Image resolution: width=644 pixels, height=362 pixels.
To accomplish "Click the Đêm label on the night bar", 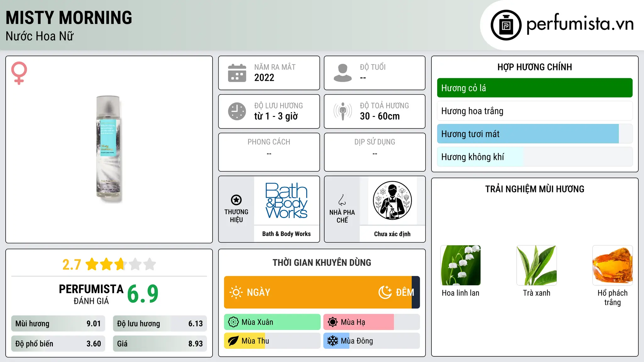I will point(405,293).
